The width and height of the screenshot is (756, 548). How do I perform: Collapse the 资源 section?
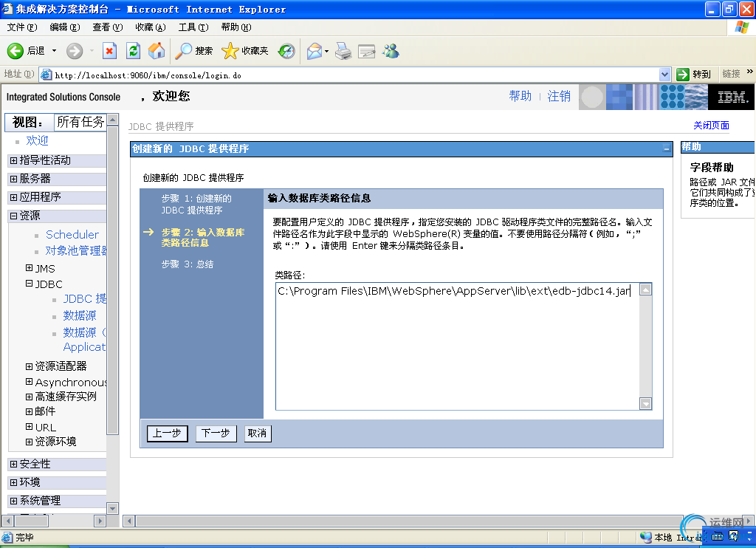click(x=13, y=216)
